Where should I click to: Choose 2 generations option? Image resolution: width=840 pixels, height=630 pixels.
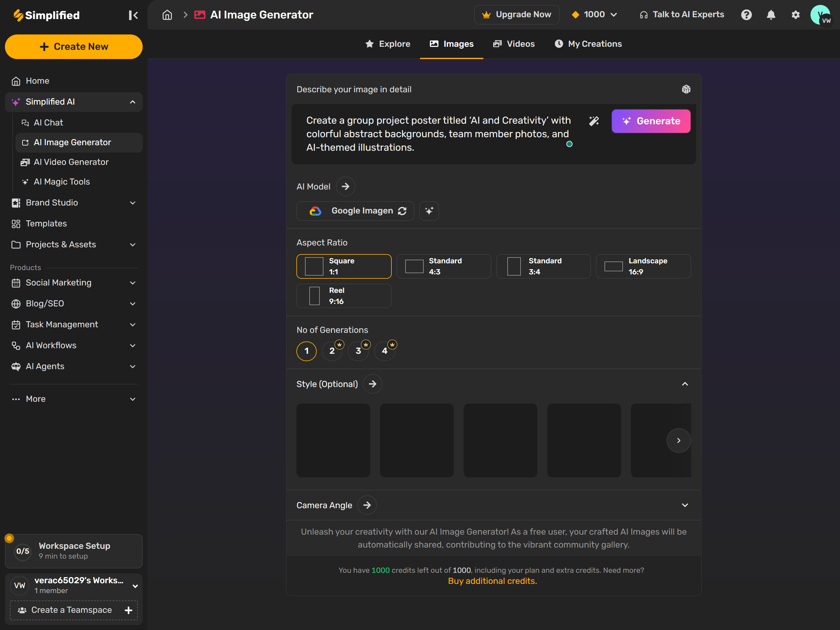[x=332, y=351]
